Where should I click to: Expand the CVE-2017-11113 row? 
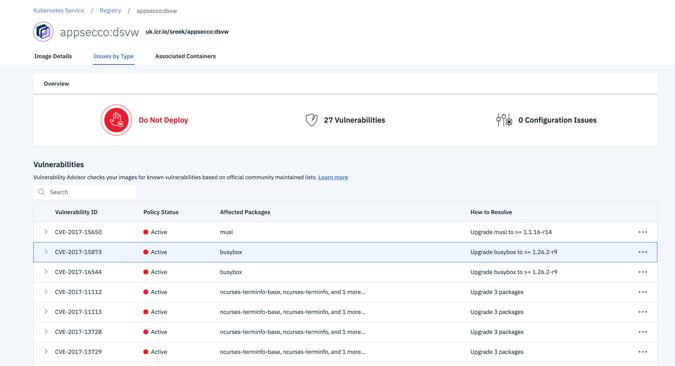46,311
